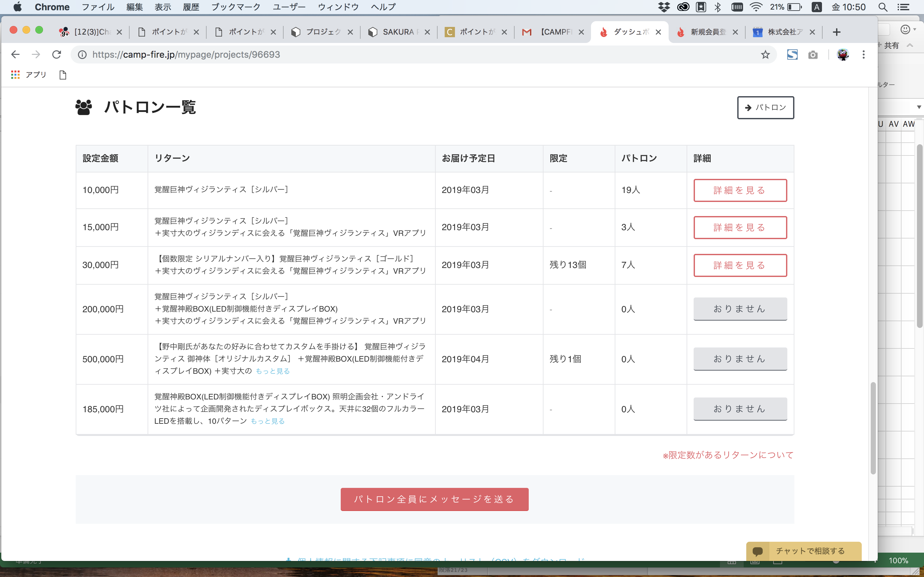This screenshot has width=924, height=577.
Task: Switch to the 新規会員登録 tab
Action: (706, 32)
